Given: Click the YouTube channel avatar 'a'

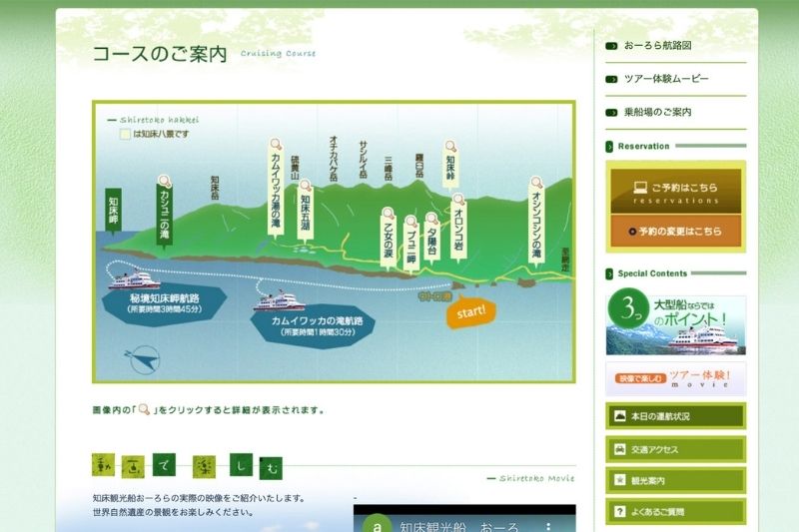Looking at the screenshot, I should point(378,524).
